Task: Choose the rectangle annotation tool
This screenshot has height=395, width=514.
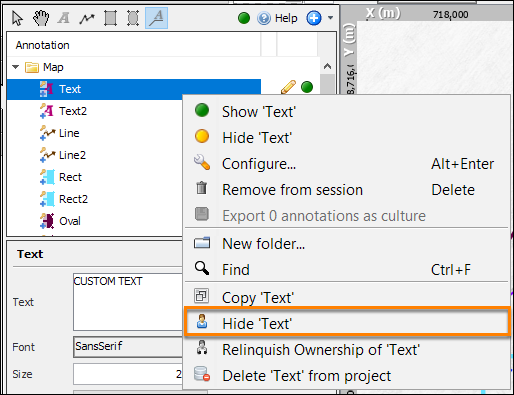Action: click(x=110, y=18)
